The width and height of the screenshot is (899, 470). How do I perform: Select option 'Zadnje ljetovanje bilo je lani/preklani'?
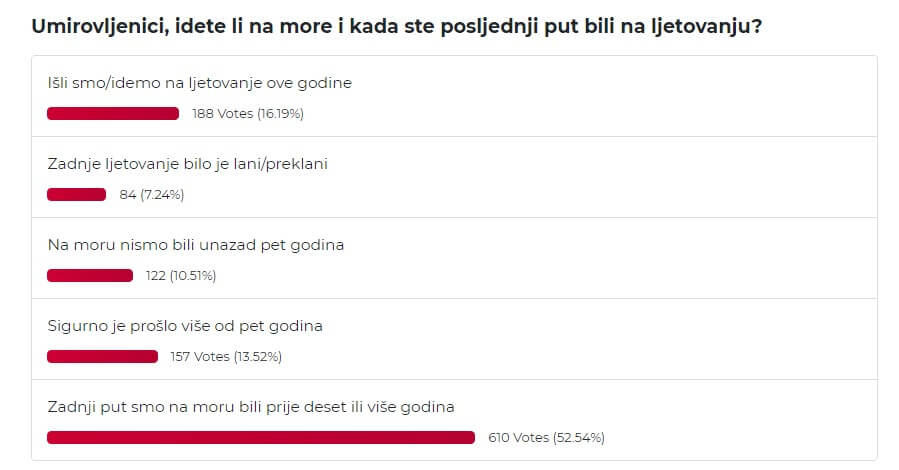point(187,164)
